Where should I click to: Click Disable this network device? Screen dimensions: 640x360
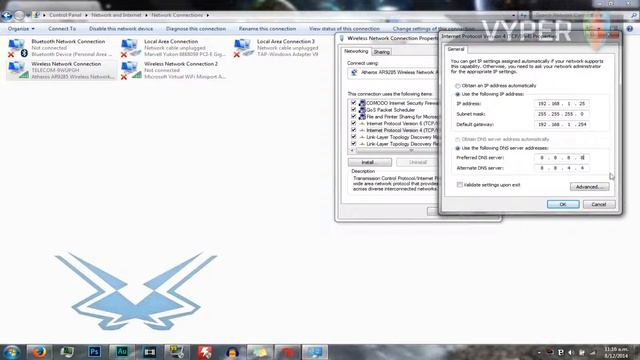pyautogui.click(x=121, y=29)
